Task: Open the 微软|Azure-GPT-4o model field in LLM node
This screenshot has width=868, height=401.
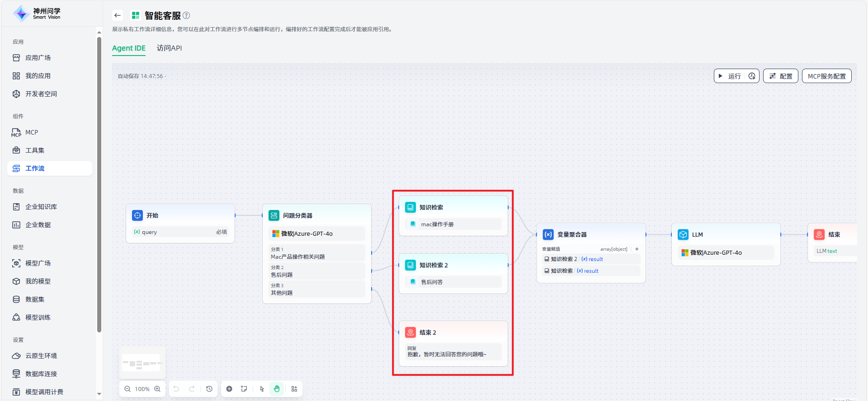Action: pyautogui.click(x=726, y=252)
